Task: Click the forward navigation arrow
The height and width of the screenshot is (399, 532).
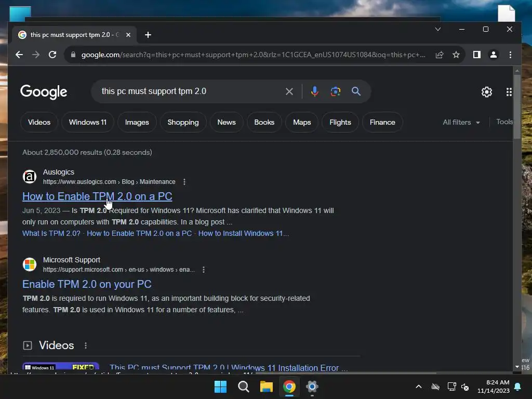Action: [x=36, y=55]
